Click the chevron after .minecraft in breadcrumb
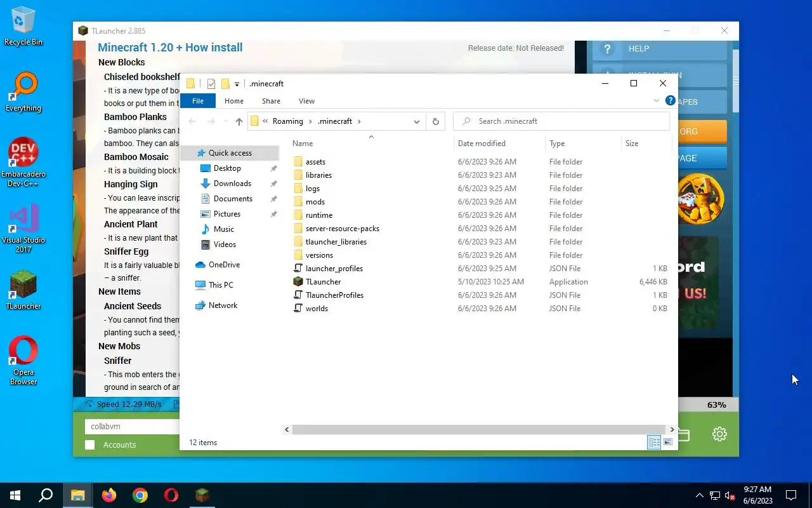812x508 pixels. [359, 121]
